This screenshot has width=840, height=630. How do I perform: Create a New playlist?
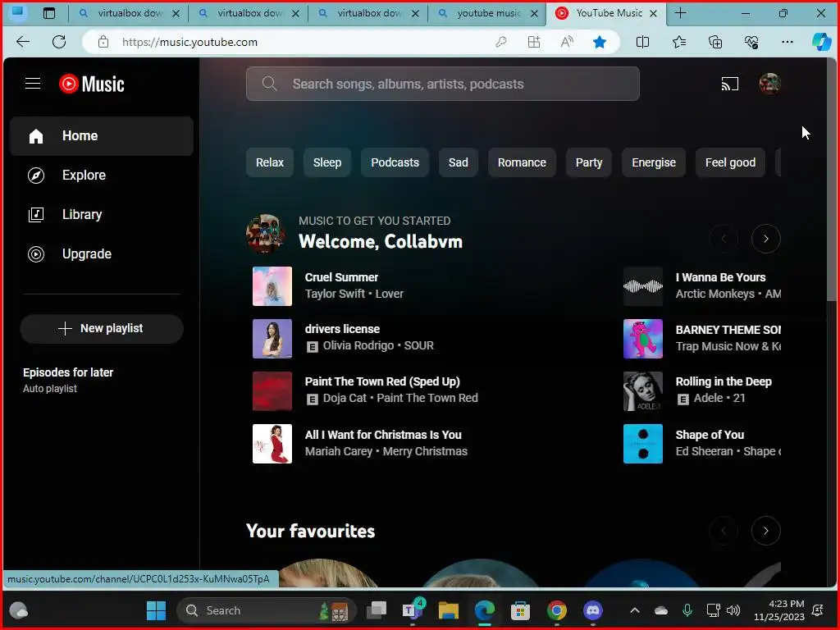coord(101,328)
